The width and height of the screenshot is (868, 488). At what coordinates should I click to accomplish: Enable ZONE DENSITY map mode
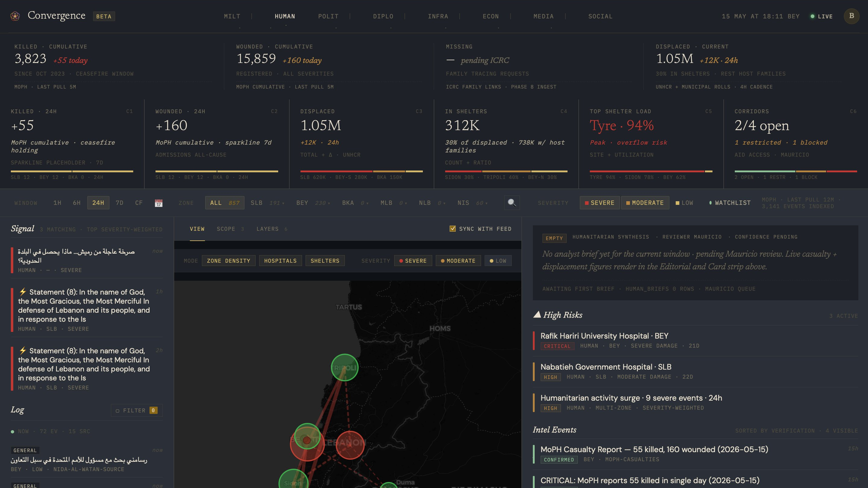[228, 261]
